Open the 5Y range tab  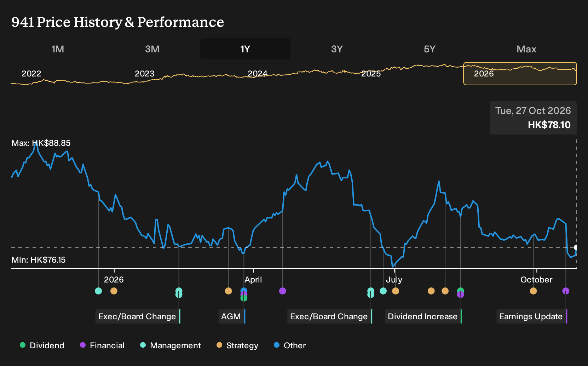pos(430,49)
